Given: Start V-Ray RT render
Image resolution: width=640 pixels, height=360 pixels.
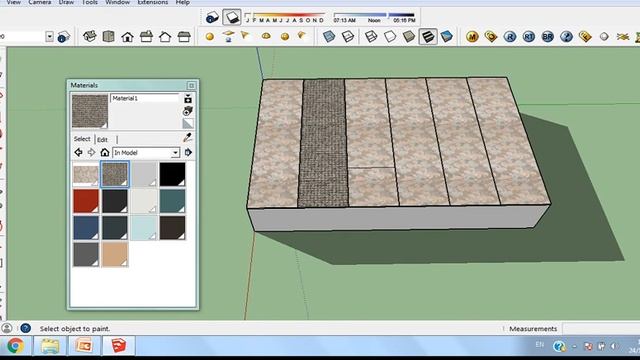Looking at the screenshot, I should click(x=529, y=37).
